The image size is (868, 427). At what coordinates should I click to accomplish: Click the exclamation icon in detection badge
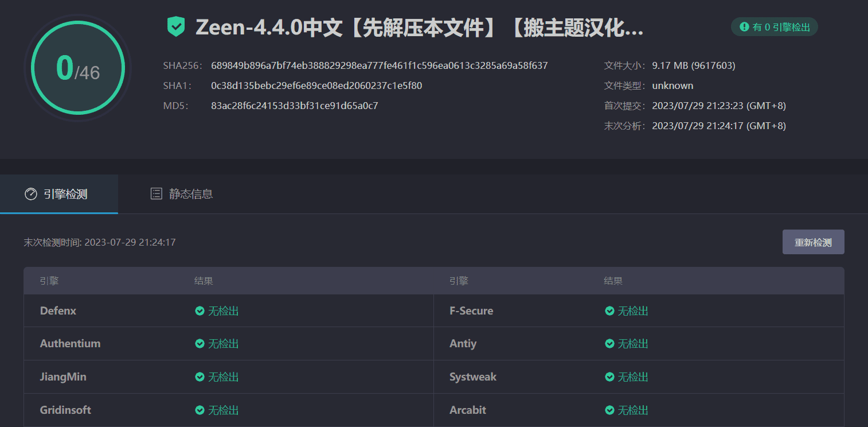point(744,26)
